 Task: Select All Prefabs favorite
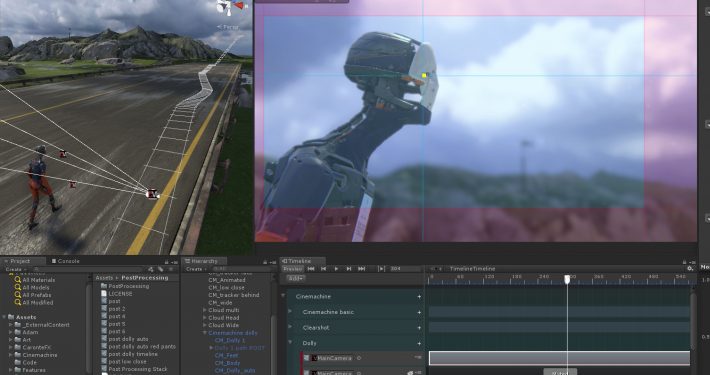pos(38,295)
